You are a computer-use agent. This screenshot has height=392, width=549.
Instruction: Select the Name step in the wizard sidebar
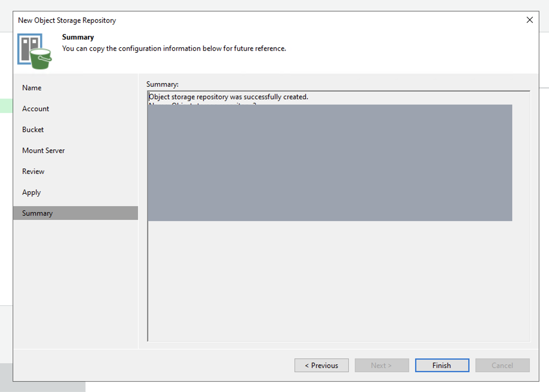tap(32, 88)
